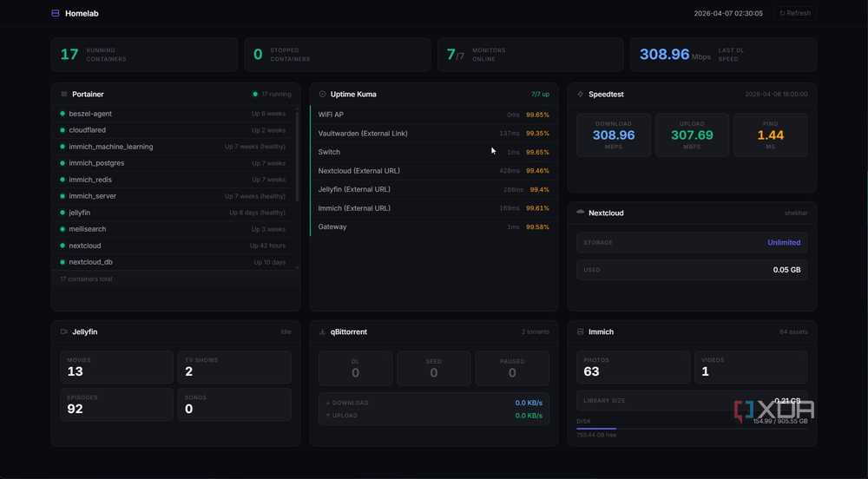Click status dot beside immich_postgres
This screenshot has width=868, height=479.
(62, 163)
